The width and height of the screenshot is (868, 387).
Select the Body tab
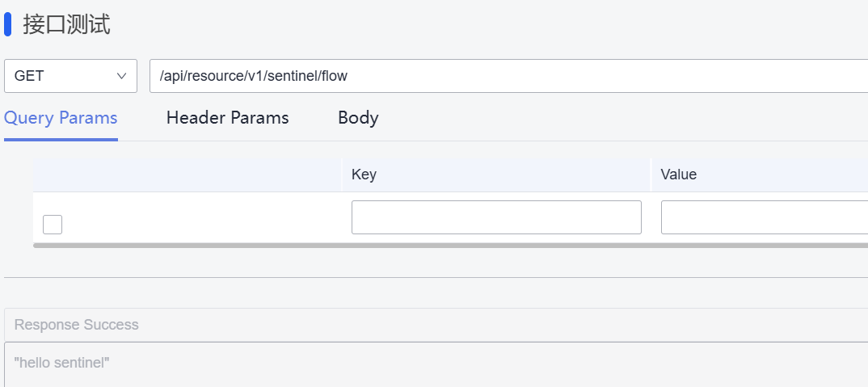click(x=358, y=118)
